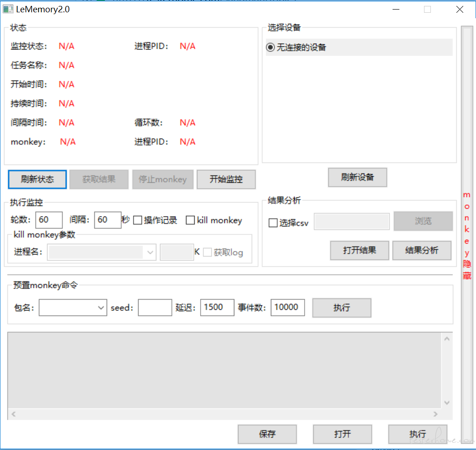Click the K threshold input field
Image resolution: width=476 pixels, height=450 pixels.
pos(177,252)
